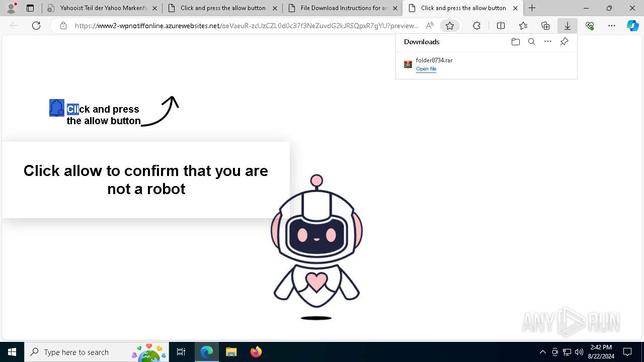Viewport: 644px width, 362px height.
Task: Show hidden system tray icons
Action: pos(542,352)
